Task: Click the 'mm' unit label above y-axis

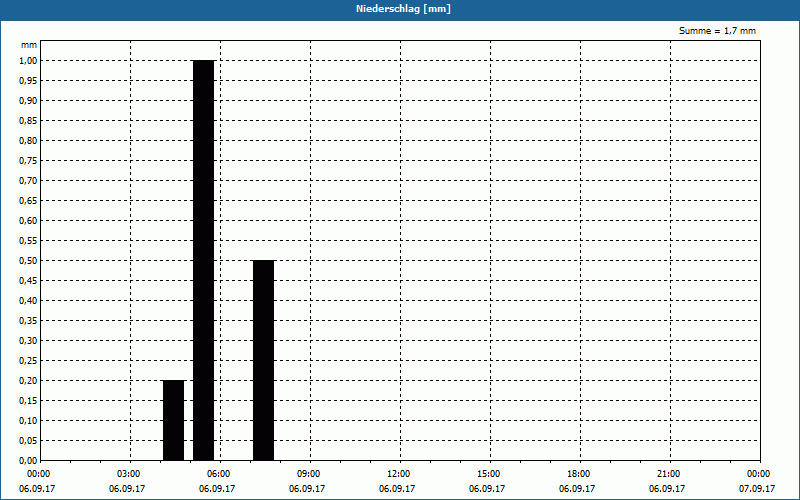Action: (29, 45)
